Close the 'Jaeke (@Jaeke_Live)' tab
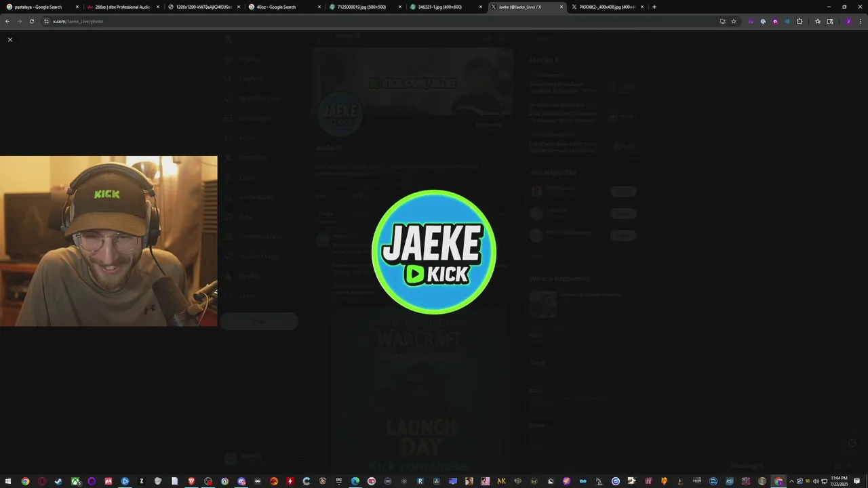The height and width of the screenshot is (488, 868). pyautogui.click(x=561, y=7)
